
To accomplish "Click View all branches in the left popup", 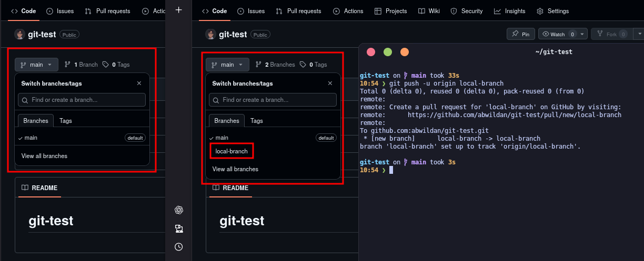I will [x=44, y=156].
